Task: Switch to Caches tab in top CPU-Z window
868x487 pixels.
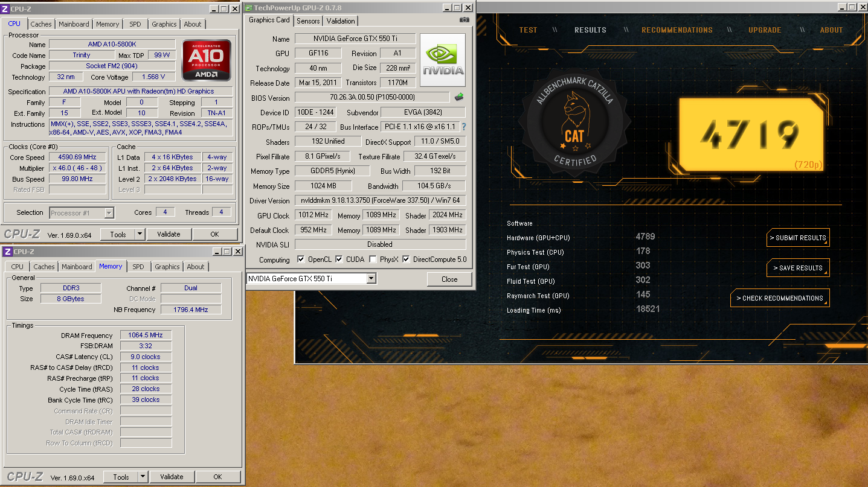Action: [41, 24]
